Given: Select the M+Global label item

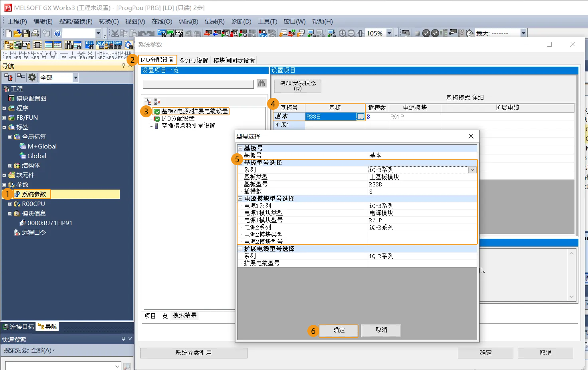Looking at the screenshot, I should point(42,146).
